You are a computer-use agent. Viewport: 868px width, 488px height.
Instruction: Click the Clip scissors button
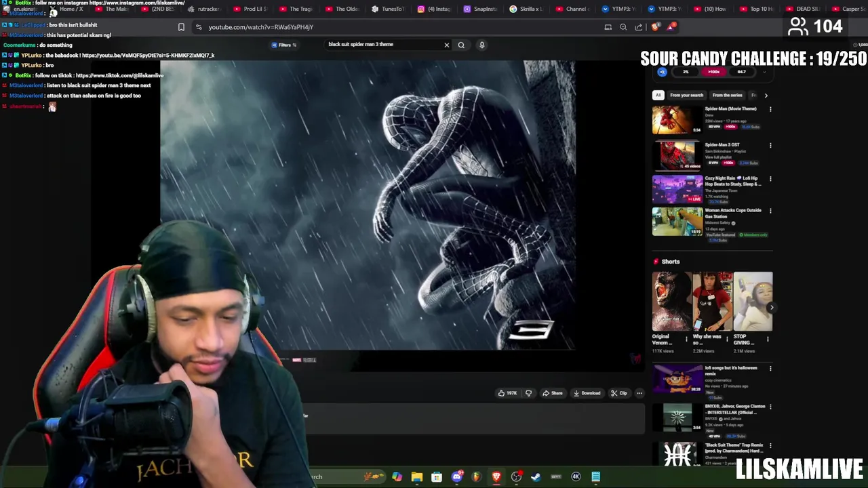tap(618, 393)
